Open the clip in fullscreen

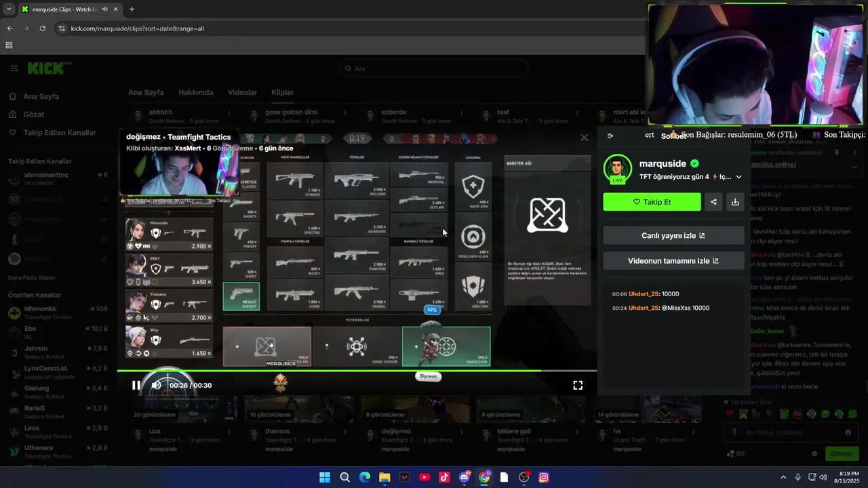click(x=578, y=385)
